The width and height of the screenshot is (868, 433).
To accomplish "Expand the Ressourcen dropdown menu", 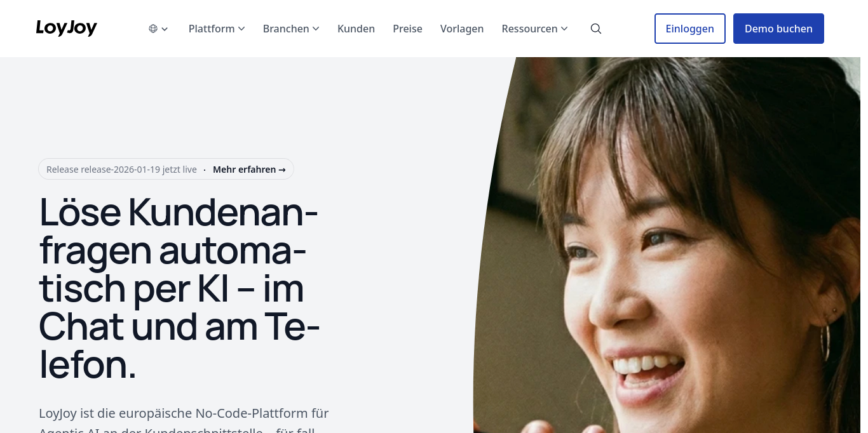I will click(535, 29).
